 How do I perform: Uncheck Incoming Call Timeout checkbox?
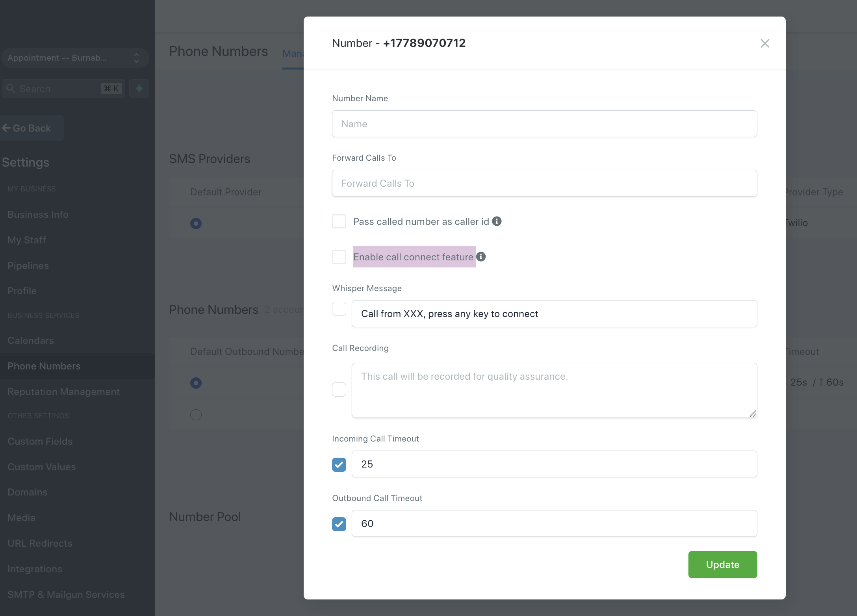tap(339, 464)
